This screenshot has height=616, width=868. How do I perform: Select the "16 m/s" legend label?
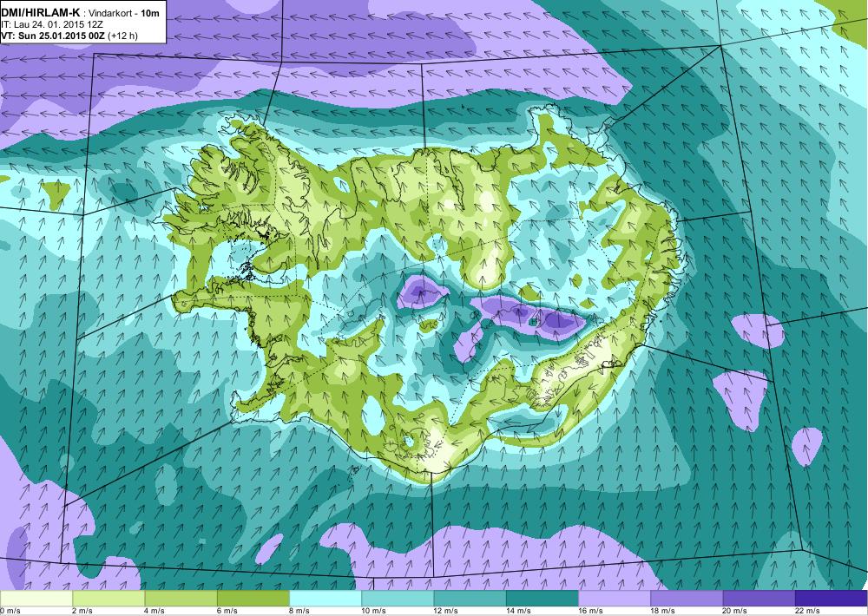[590, 611]
